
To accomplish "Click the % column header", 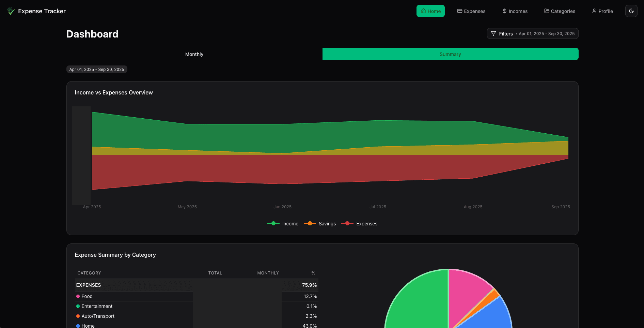I will [313, 273].
